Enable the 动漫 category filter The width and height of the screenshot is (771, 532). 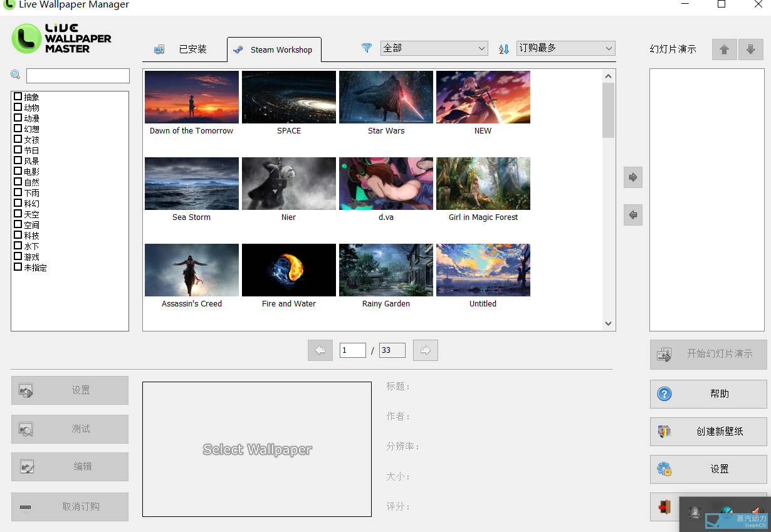18,118
